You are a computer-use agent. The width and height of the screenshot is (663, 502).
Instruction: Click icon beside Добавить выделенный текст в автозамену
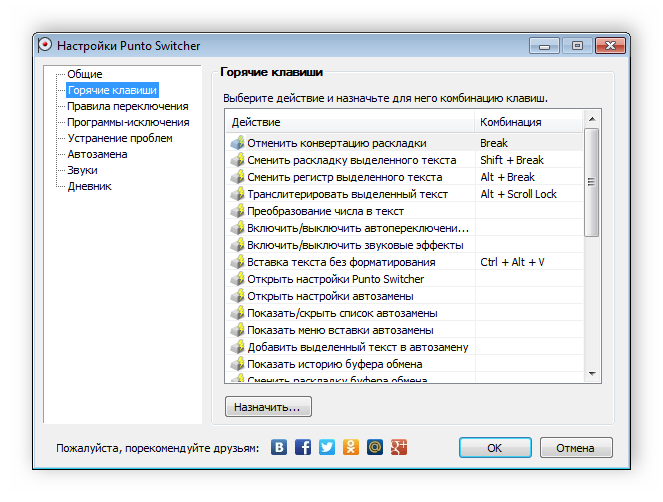coord(238,347)
